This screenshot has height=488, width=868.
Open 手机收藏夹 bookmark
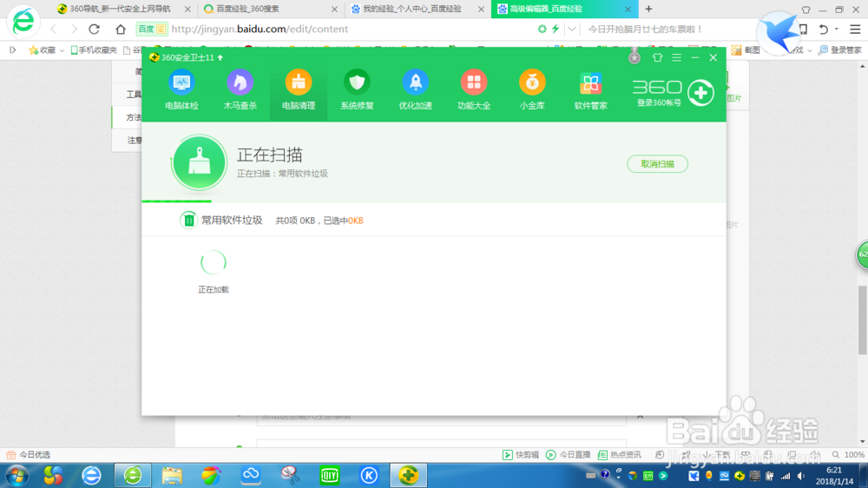click(94, 49)
